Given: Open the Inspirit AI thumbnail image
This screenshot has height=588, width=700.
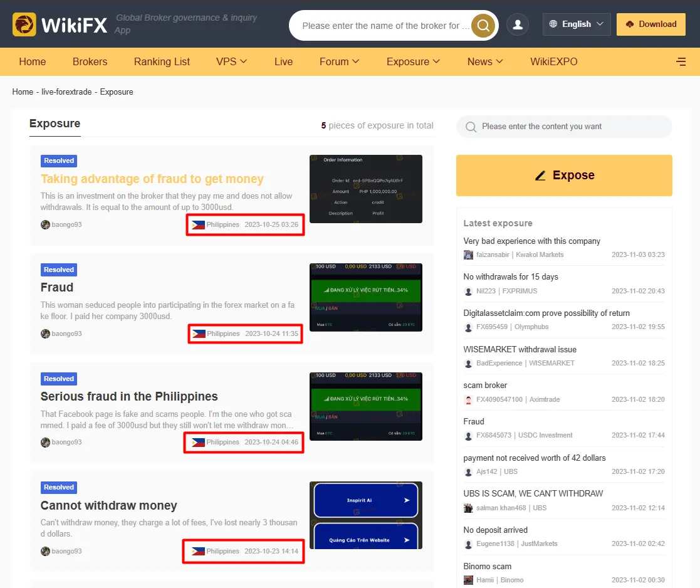Looking at the screenshot, I should point(365,515).
